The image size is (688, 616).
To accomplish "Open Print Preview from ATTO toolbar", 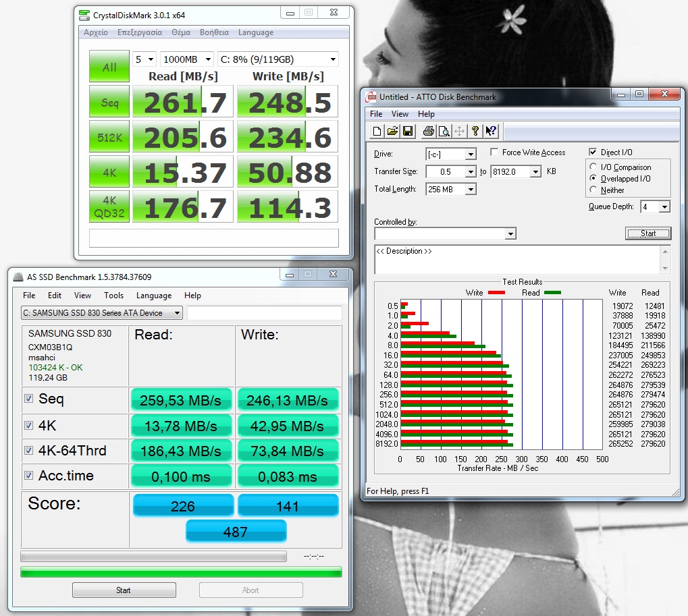I will pyautogui.click(x=444, y=131).
